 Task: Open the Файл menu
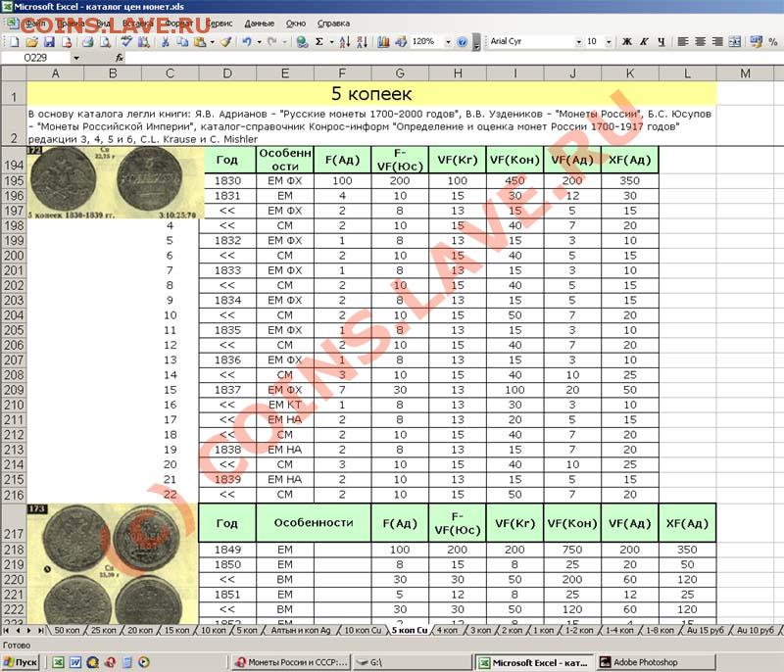pyautogui.click(x=35, y=23)
